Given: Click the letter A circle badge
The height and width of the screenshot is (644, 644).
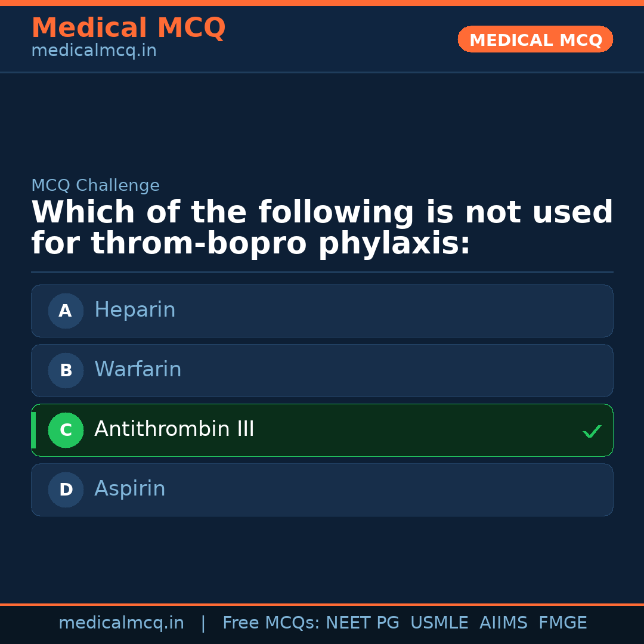Looking at the screenshot, I should (x=66, y=311).
